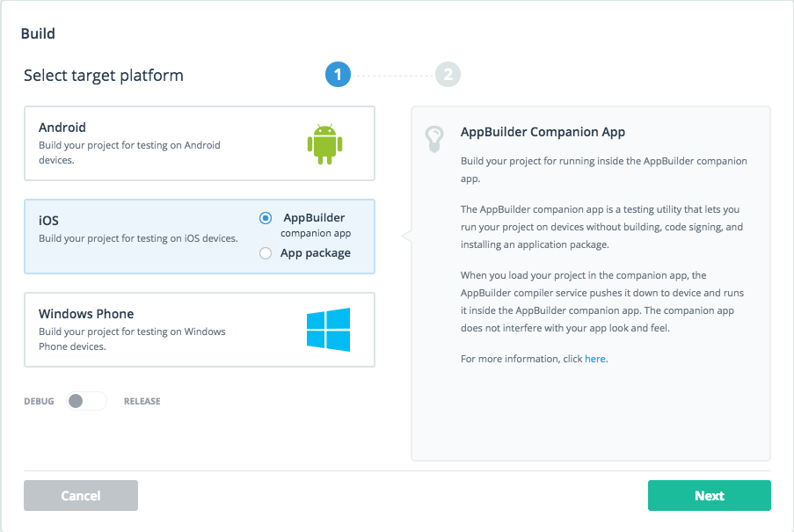Open the 'here' more information link
This screenshot has height=532, width=794.
(x=595, y=359)
